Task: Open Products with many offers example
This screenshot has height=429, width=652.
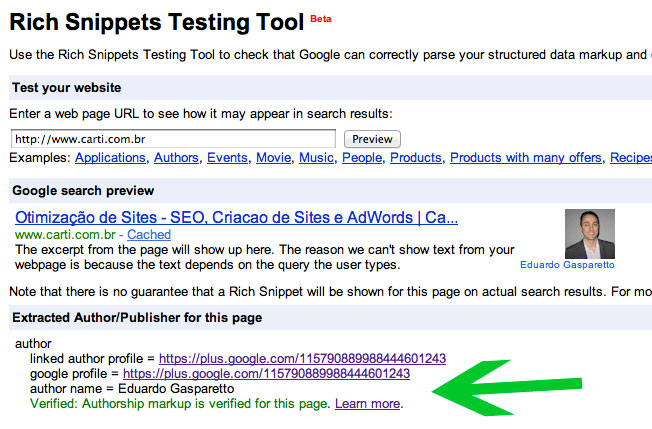Action: [x=526, y=158]
